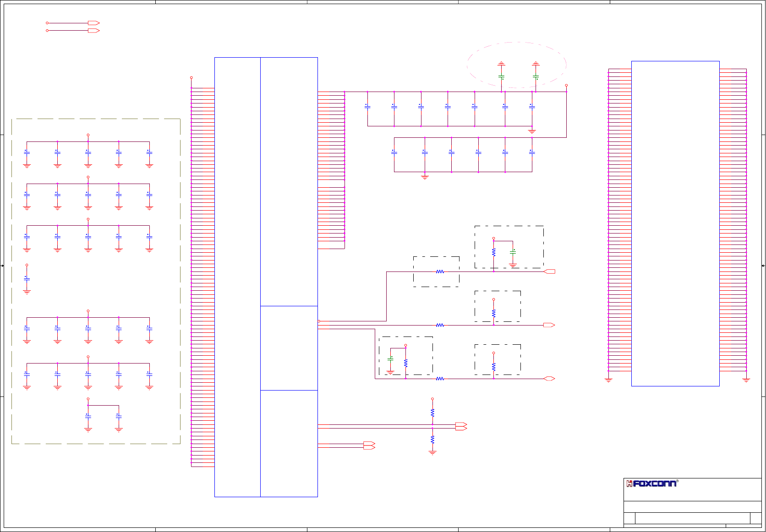Select the large dashed rectangle enclosing the decoupling capacitor banks
The width and height of the screenshot is (766, 532).
pos(96,281)
